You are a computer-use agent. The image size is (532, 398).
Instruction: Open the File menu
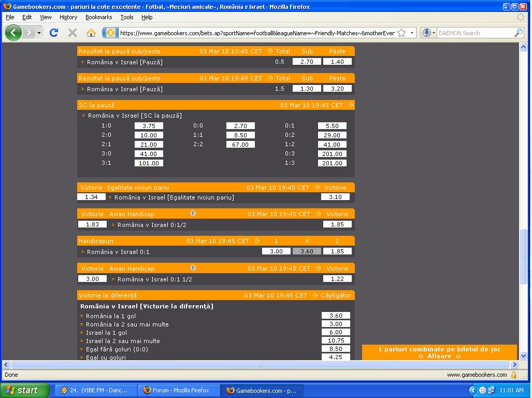click(10, 17)
